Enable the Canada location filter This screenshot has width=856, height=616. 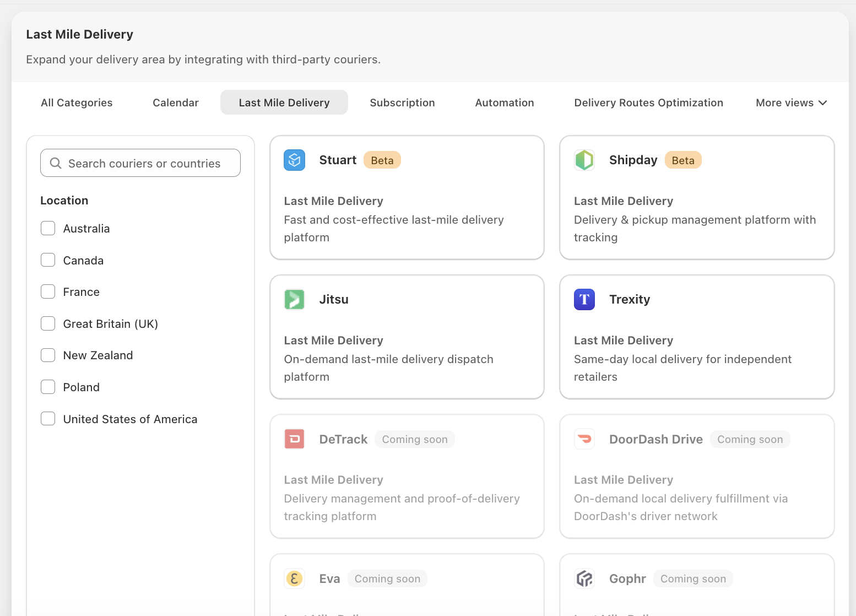coord(48,260)
